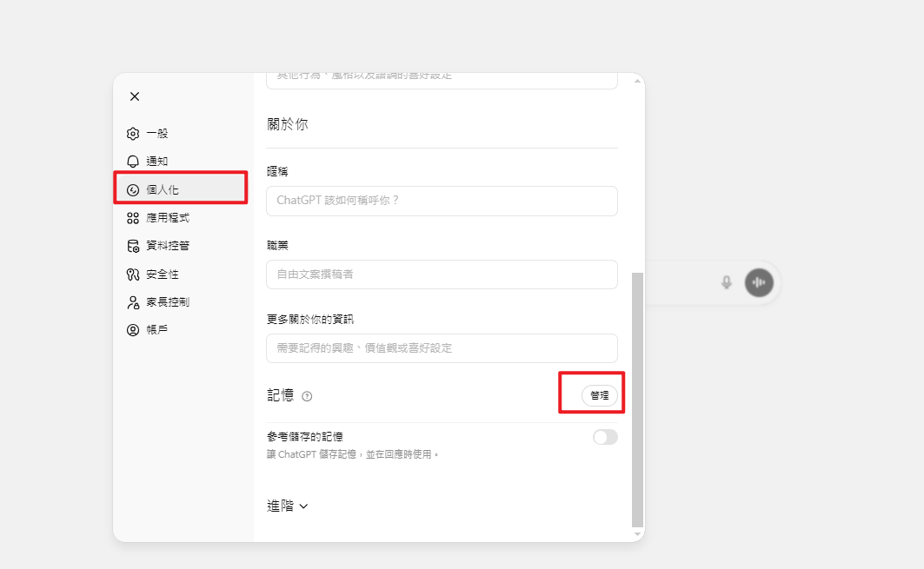Click the 帳戶 account icon
The image size is (924, 569).
pos(133,330)
